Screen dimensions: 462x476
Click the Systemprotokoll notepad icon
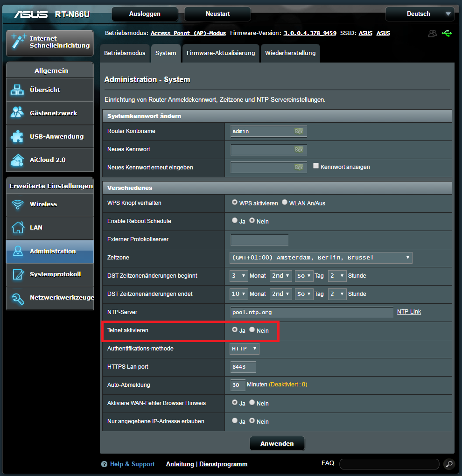pyautogui.click(x=18, y=274)
